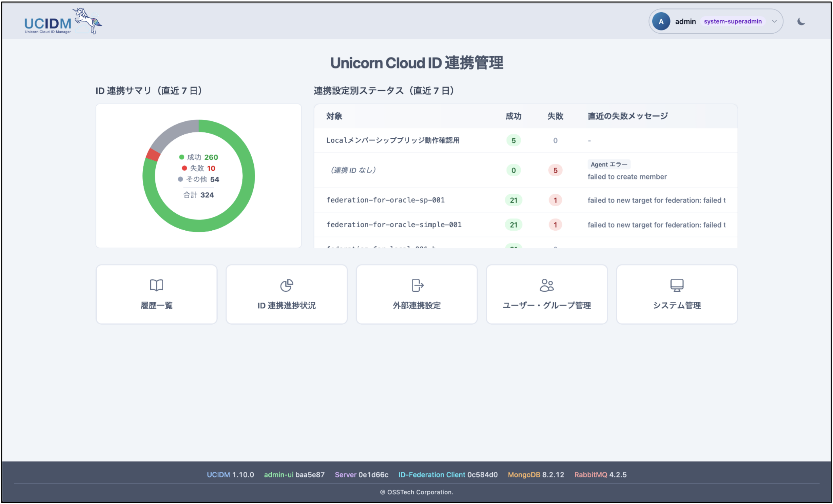Select federation-for-oracle-sp-001 row
This screenshot has width=833, height=504.
525,200
